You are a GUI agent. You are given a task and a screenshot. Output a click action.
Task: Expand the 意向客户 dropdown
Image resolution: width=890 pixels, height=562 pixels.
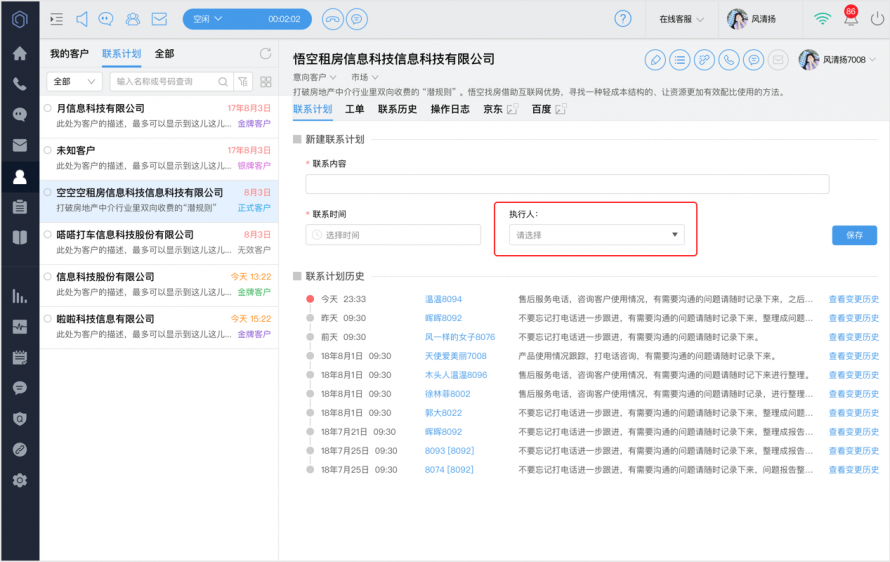[314, 77]
